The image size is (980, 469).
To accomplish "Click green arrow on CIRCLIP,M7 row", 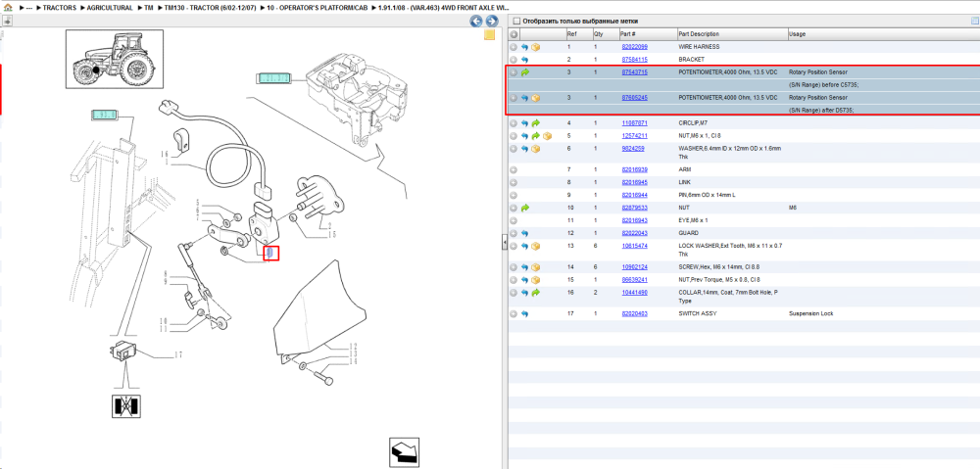I will point(536,123).
